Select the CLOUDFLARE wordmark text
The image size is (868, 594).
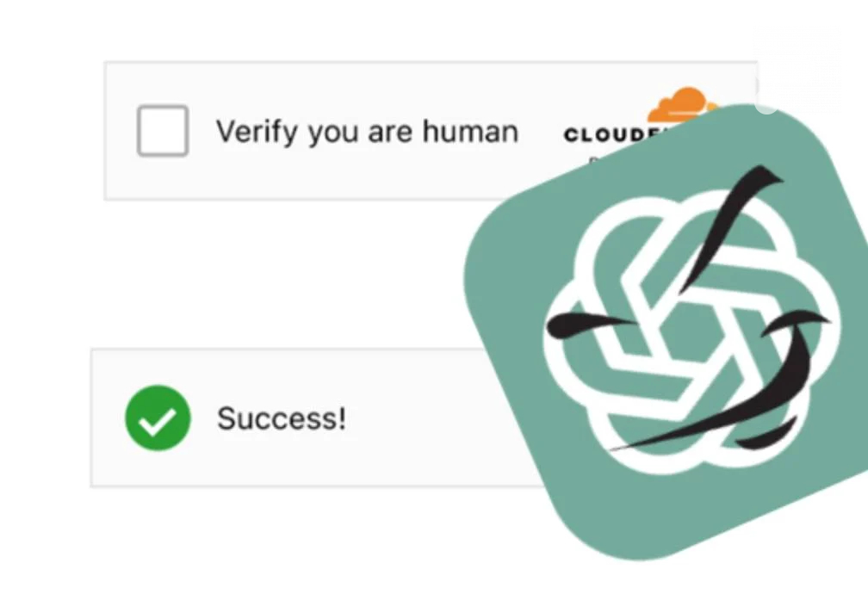(611, 134)
